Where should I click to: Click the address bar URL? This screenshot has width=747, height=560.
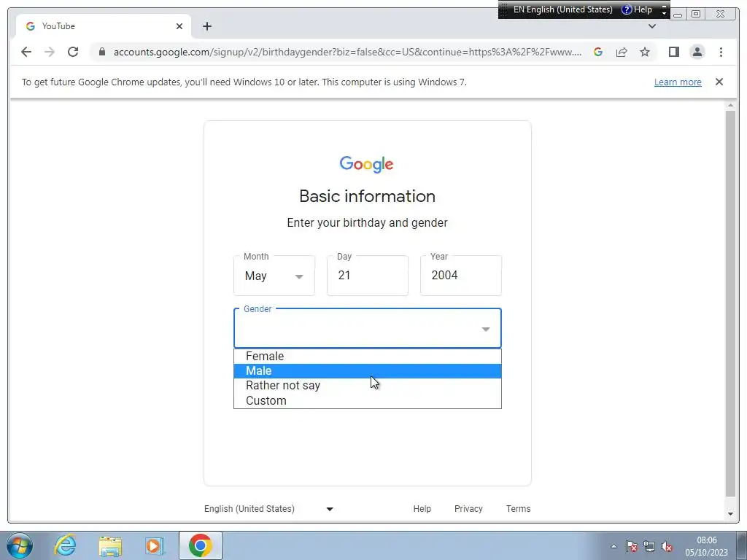tap(347, 52)
